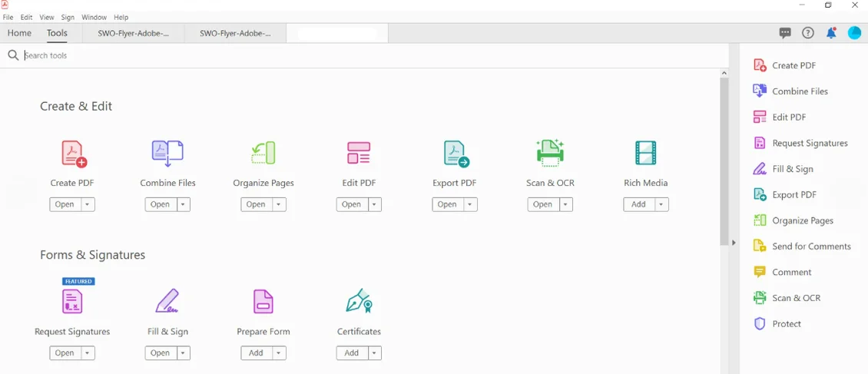Choose the Export PDF icon in main grid
Image resolution: width=868 pixels, height=374 pixels.
point(456,154)
